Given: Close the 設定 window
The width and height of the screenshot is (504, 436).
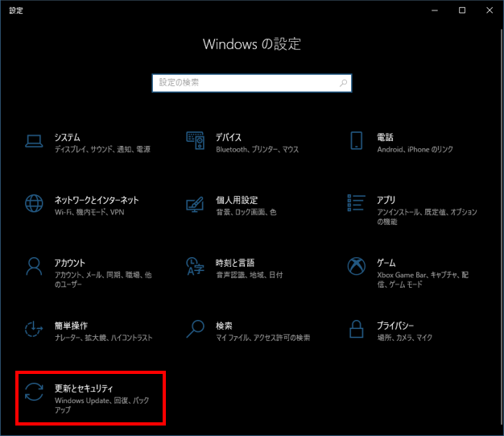Looking at the screenshot, I should point(490,10).
